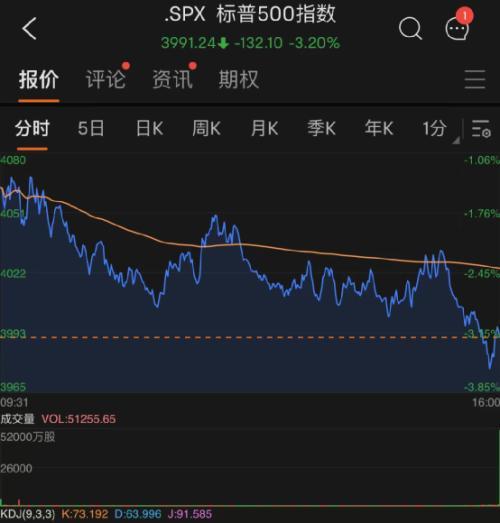The image size is (500, 523).
Task: Tap the 52000万股 volume scale label
Action: [x=28, y=437]
